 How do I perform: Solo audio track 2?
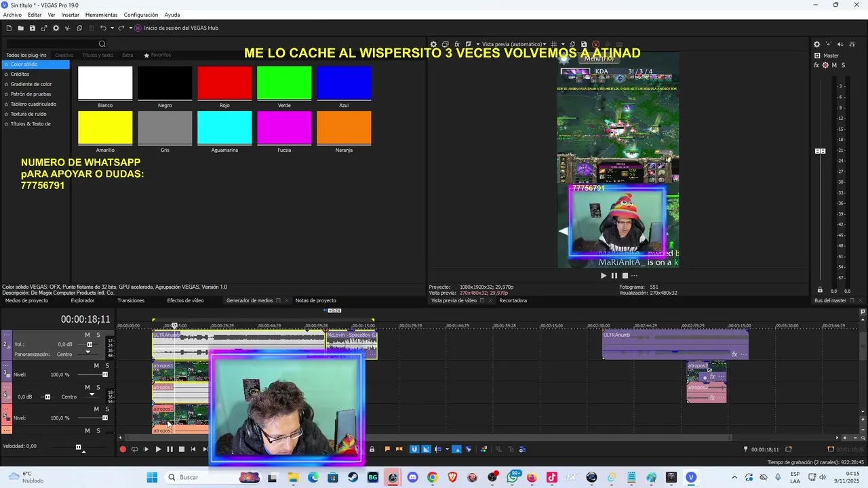[98, 335]
